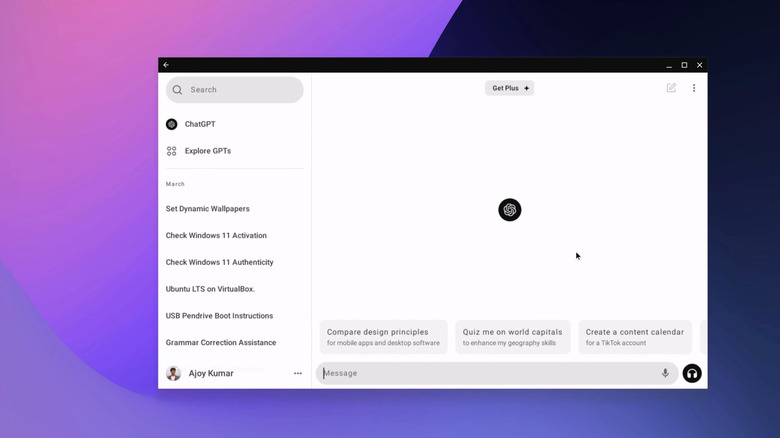Maximize the ChatGPT window
The image size is (780, 438).
[684, 65]
